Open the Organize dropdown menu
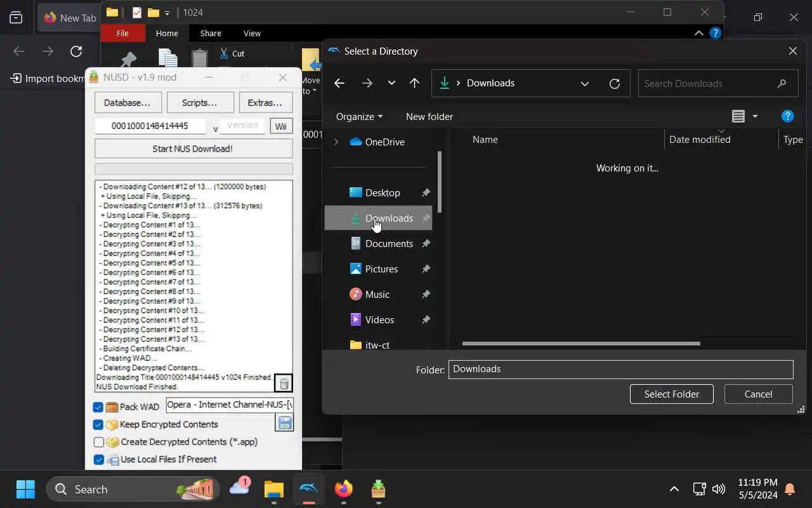 (x=359, y=116)
